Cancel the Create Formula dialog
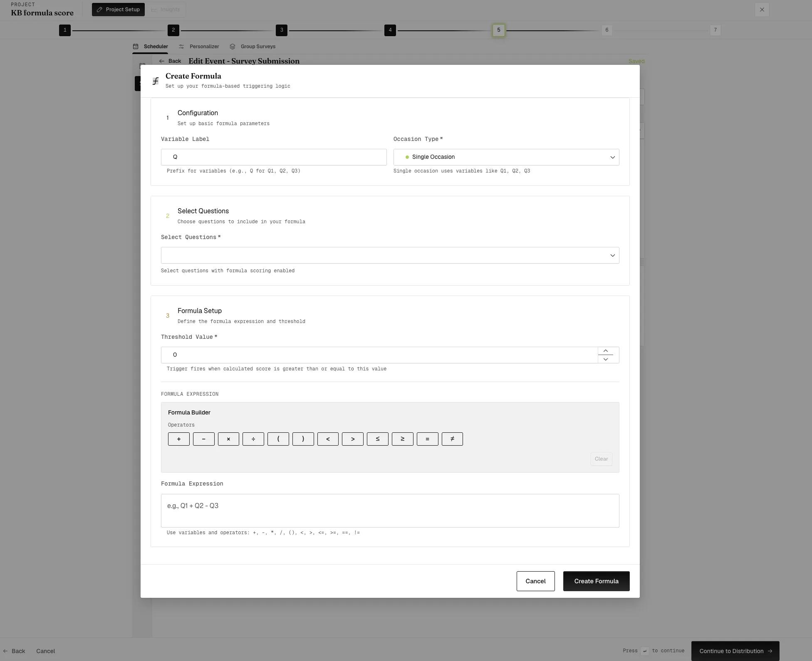This screenshot has width=812, height=661. [536, 581]
